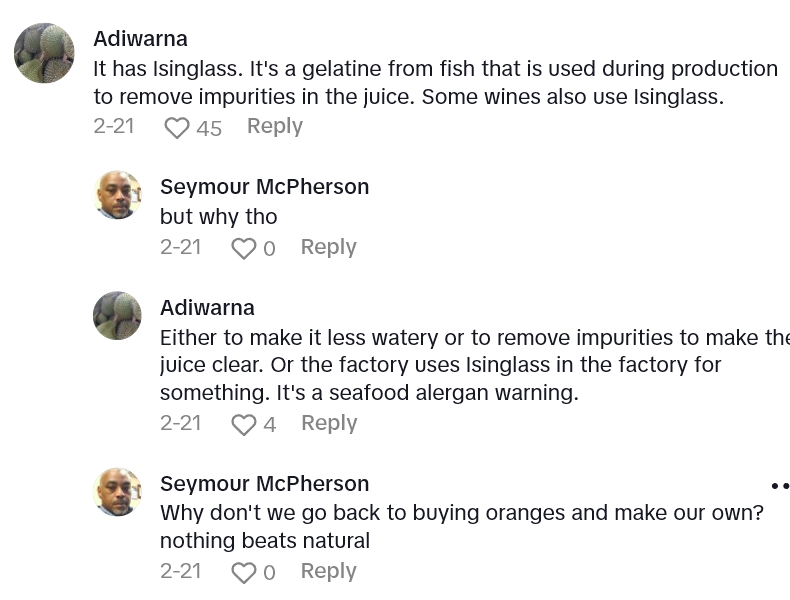The width and height of the screenshot is (790, 600).
Task: Open Seymour McPherson's name above the oranges reply
Action: pos(264,484)
